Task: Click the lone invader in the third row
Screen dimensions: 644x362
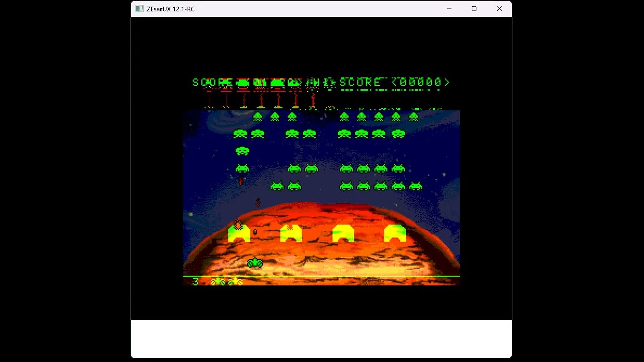Action: pos(242,151)
